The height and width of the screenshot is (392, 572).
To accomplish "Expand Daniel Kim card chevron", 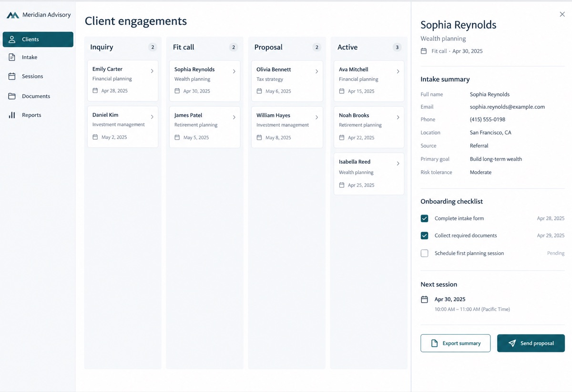I will [x=152, y=117].
